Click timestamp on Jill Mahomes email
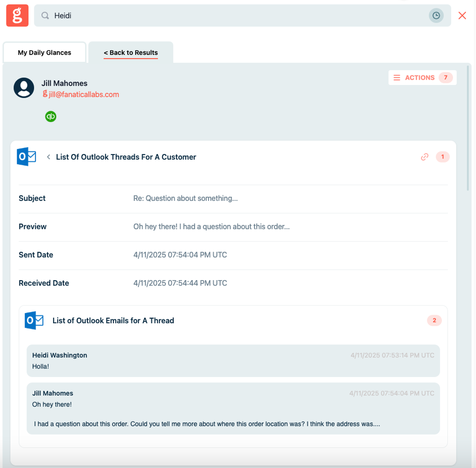 point(392,394)
